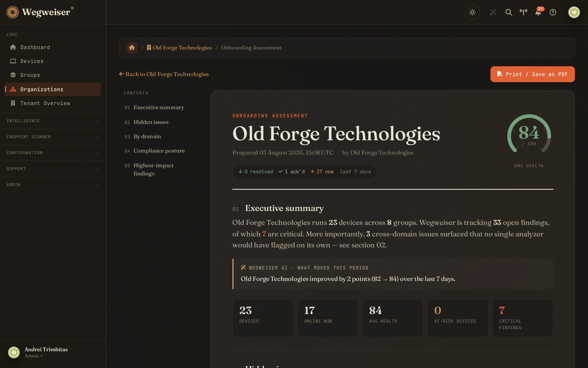Jump to Compliance posture in contents
This screenshot has height=368, width=588.
[155, 151]
